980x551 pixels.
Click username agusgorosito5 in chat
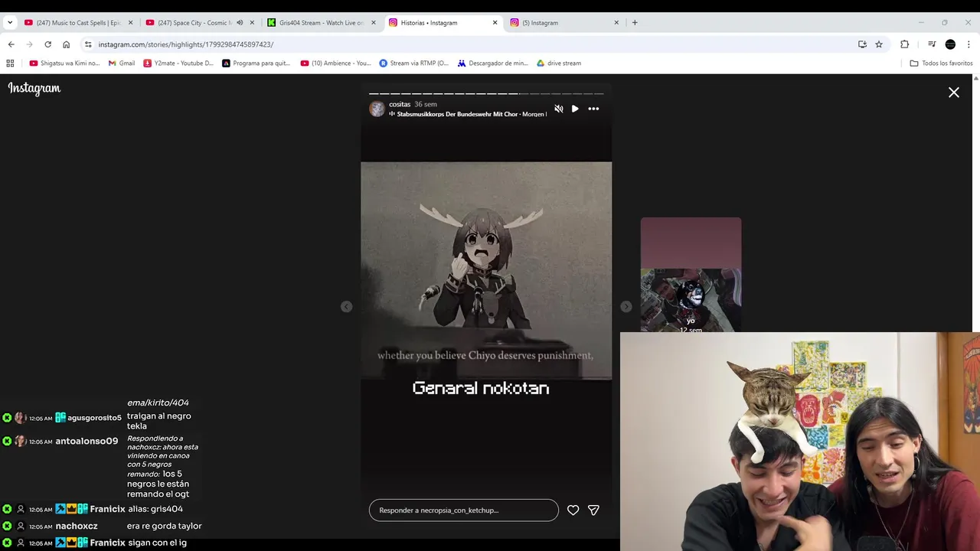[94, 418]
